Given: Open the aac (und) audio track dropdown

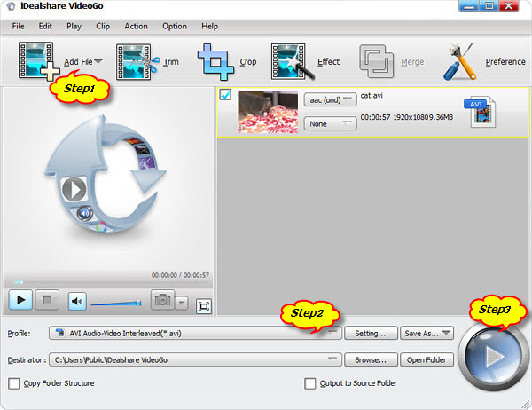Looking at the screenshot, I should point(330,99).
